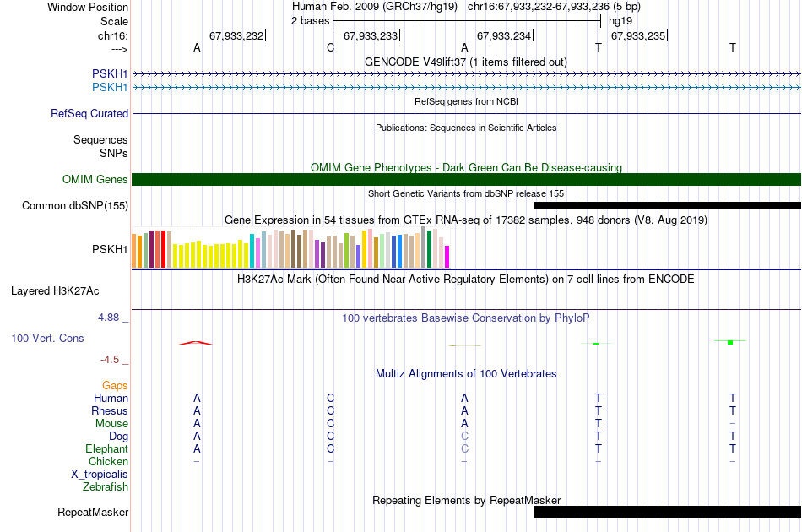Click the Gaps row label
The width and height of the screenshot is (802, 532).
[115, 385]
